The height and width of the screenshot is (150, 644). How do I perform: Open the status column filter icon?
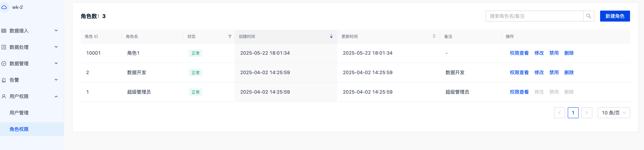pyautogui.click(x=230, y=36)
